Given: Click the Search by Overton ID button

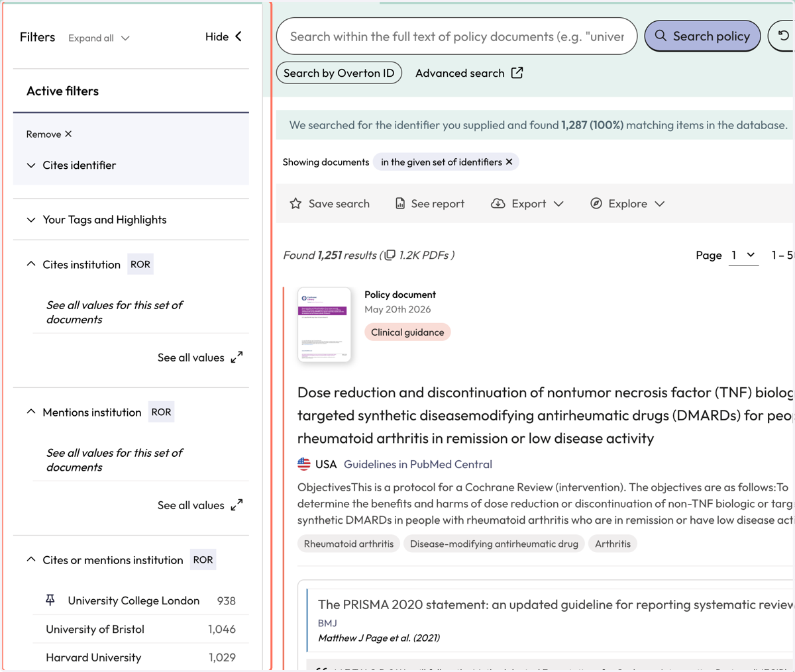Looking at the screenshot, I should [339, 73].
